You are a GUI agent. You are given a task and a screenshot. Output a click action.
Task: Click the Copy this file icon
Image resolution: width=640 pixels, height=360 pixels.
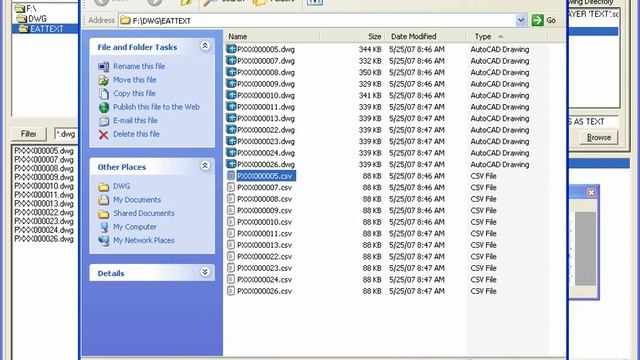104,93
